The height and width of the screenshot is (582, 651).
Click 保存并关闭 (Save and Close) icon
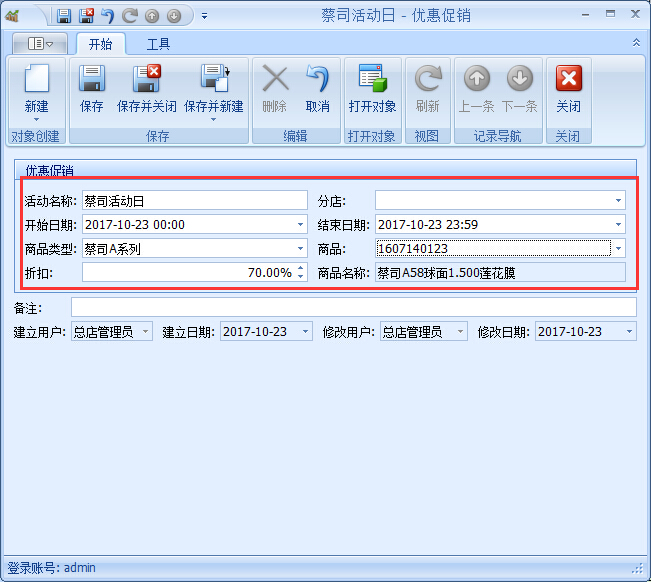pos(147,78)
